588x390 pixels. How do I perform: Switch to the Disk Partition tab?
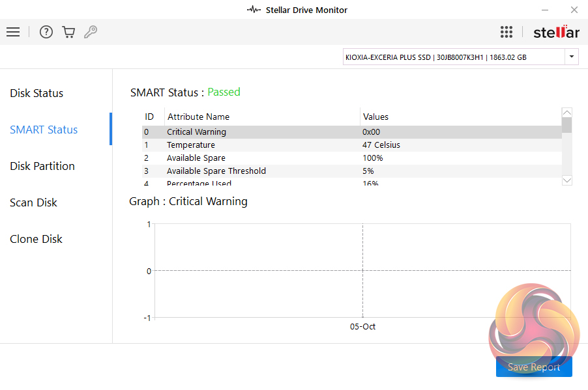point(42,166)
